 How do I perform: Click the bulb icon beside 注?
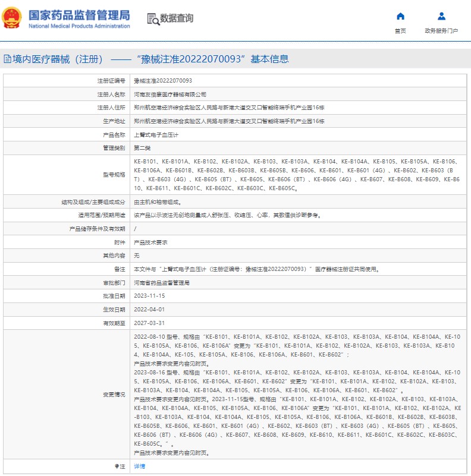117,466
